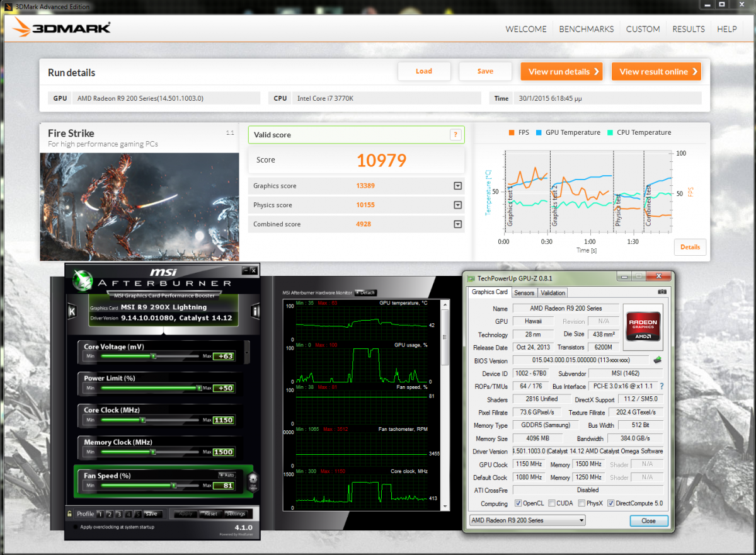The image size is (756, 555).
Task: Open the HELP tab in 3DMark
Action: coord(727,29)
